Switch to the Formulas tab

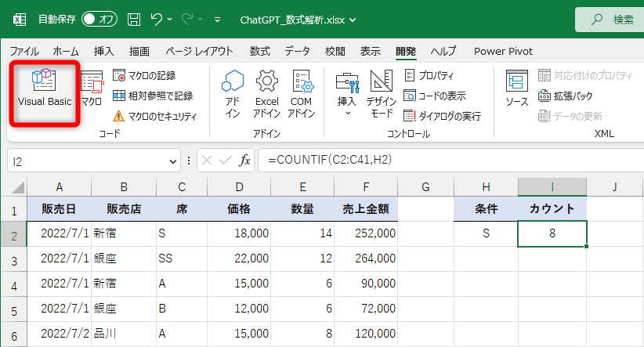pyautogui.click(x=260, y=52)
